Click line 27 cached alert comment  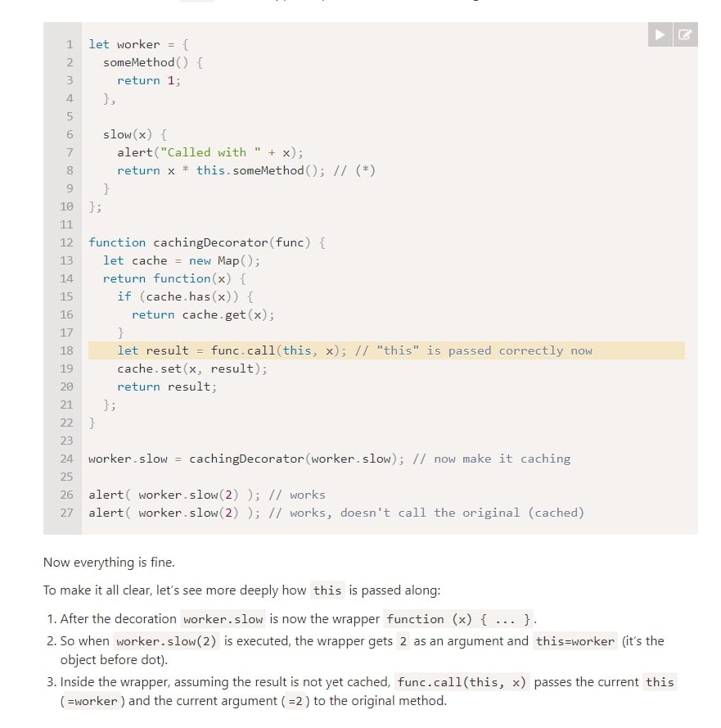pyautogui.click(x=336, y=513)
